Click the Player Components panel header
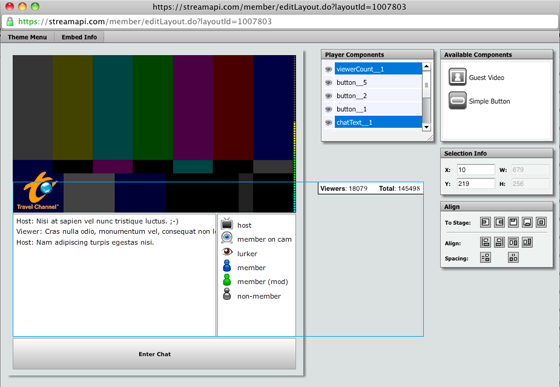 377,55
